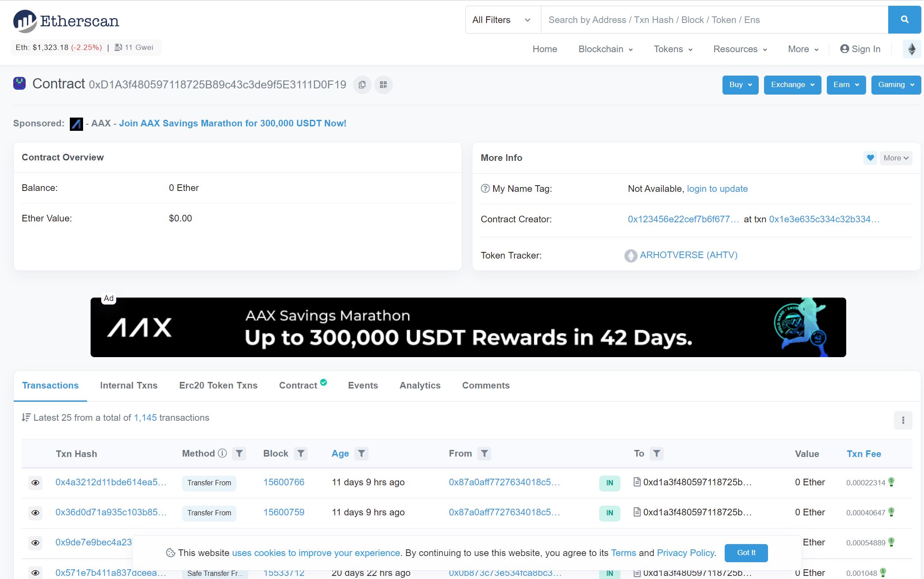Open the Analytics tab

pos(420,385)
